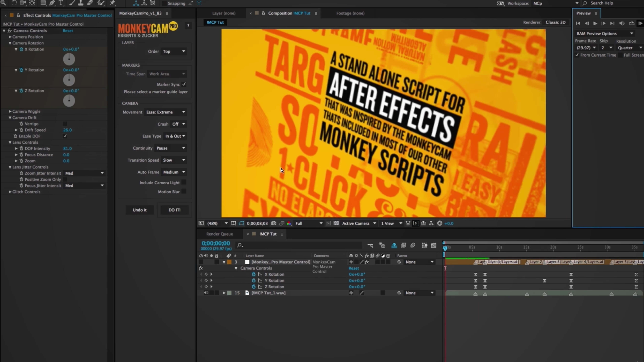This screenshot has width=644, height=362.
Task: Switch to the Footage (none) tab
Action: [350, 13]
